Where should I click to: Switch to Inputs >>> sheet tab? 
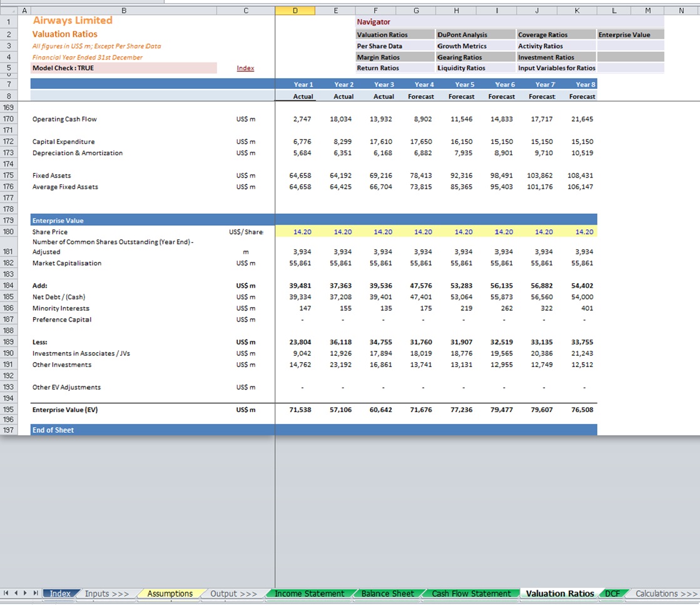[107, 593]
